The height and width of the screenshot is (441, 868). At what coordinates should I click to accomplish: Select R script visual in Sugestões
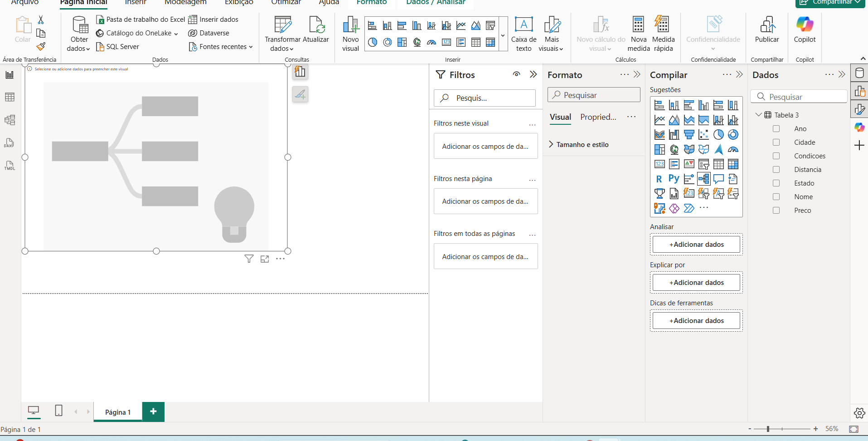pyautogui.click(x=659, y=179)
